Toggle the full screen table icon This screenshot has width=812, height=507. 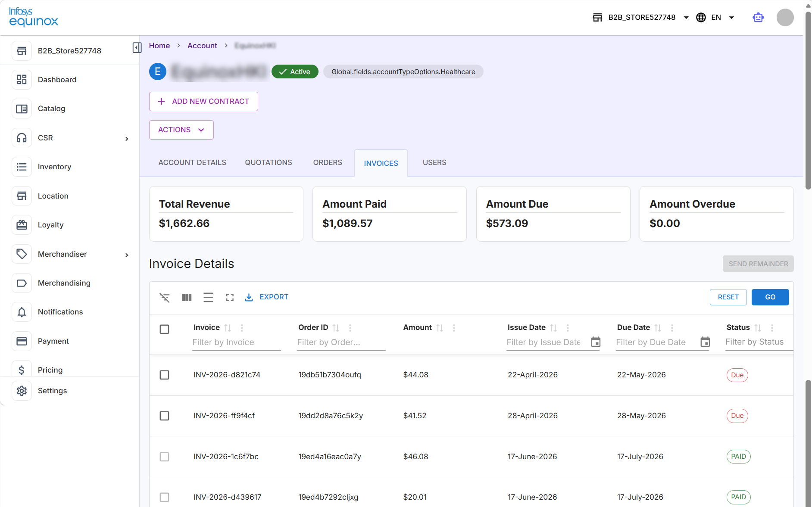230,297
